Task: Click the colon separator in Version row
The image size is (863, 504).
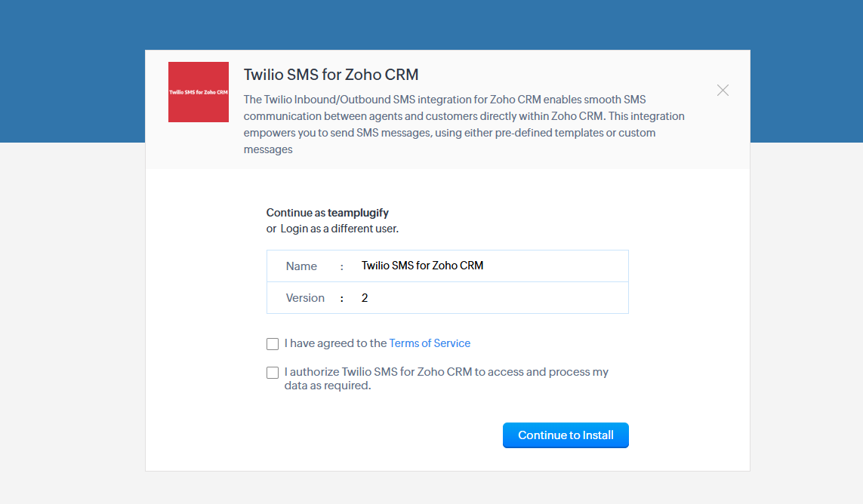Action: click(x=342, y=298)
